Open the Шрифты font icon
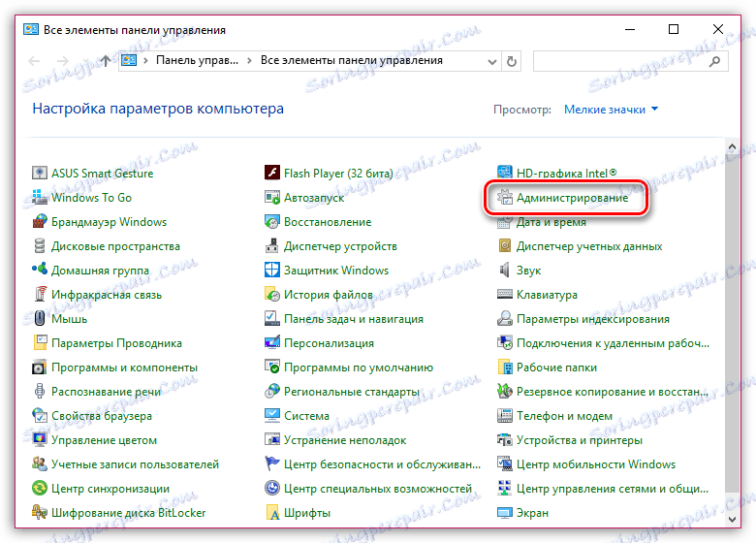Viewport: 756px width, 543px height. (272, 512)
